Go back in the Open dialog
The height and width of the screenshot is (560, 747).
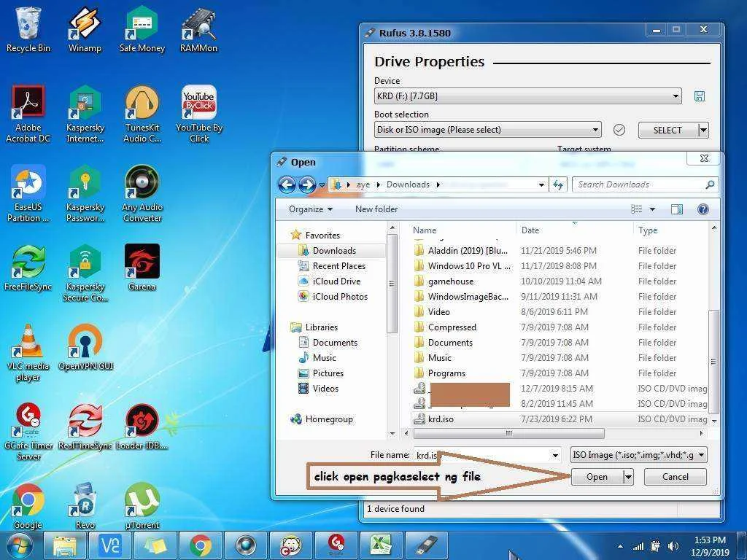pos(287,184)
